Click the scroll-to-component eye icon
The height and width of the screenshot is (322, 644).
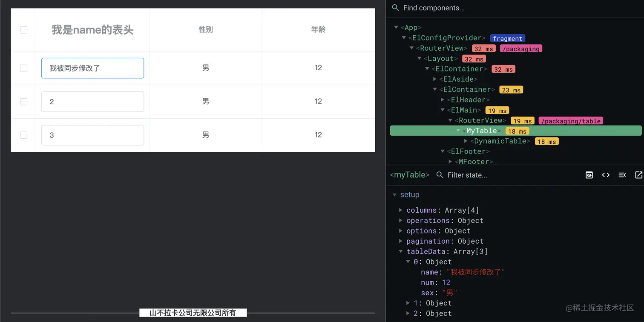[x=589, y=175]
